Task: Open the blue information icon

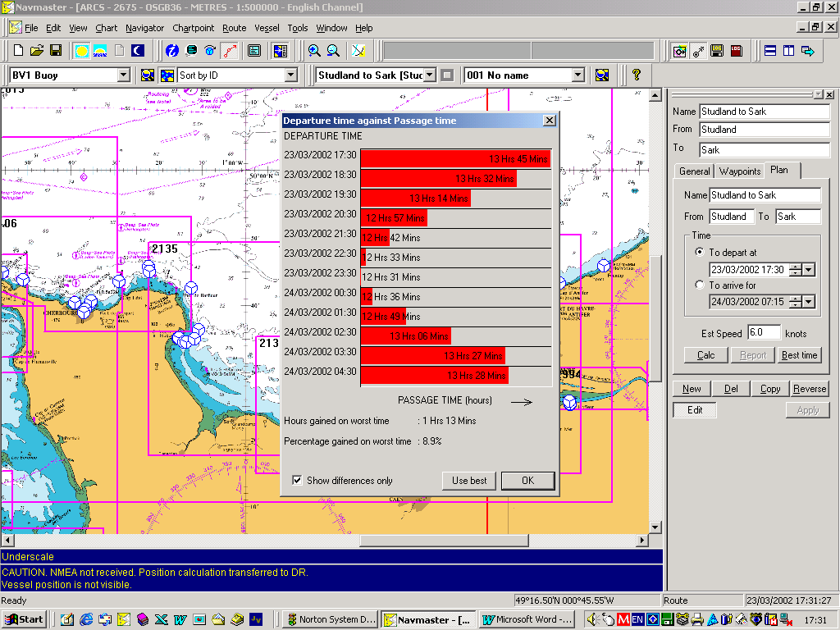Action: point(171,51)
